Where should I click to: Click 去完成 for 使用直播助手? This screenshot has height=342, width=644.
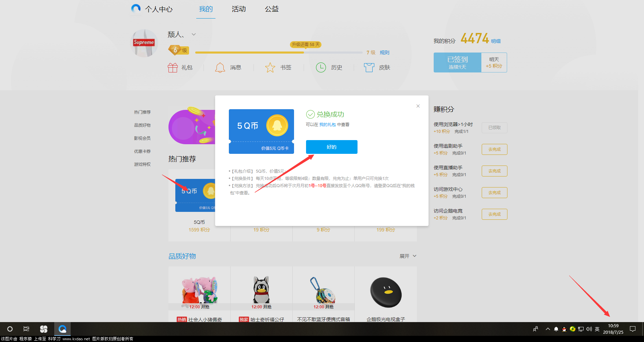pos(494,171)
